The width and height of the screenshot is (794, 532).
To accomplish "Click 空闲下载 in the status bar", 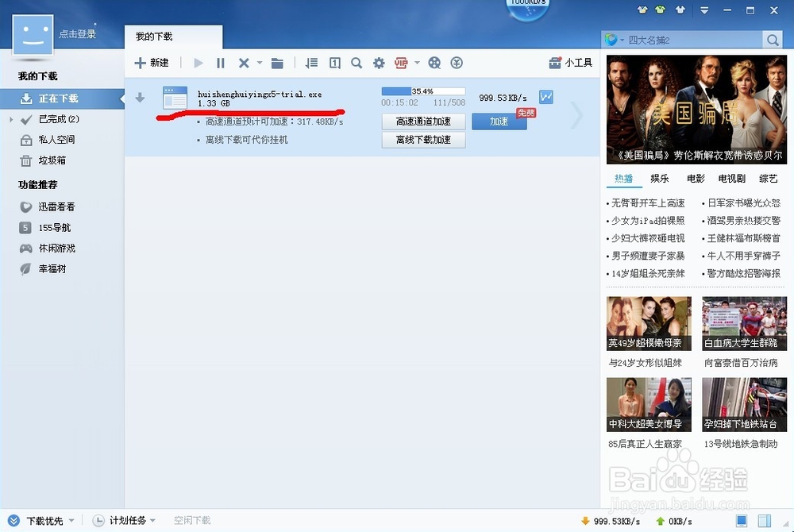I will click(x=192, y=520).
